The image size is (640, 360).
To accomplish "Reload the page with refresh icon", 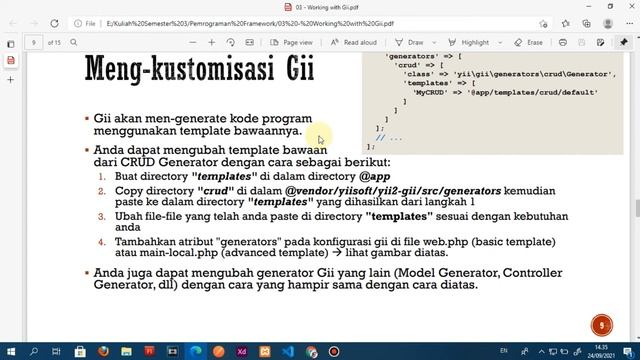I will (54, 24).
